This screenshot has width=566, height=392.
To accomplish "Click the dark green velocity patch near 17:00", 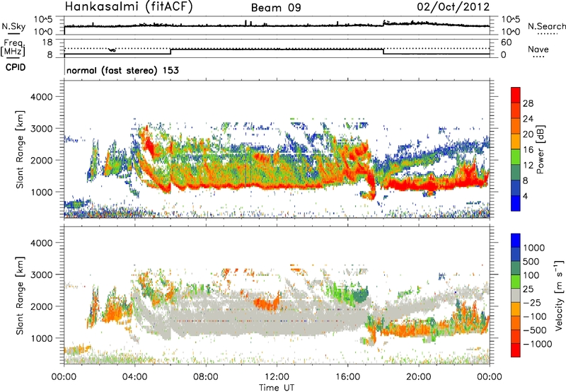I will tap(359, 294).
